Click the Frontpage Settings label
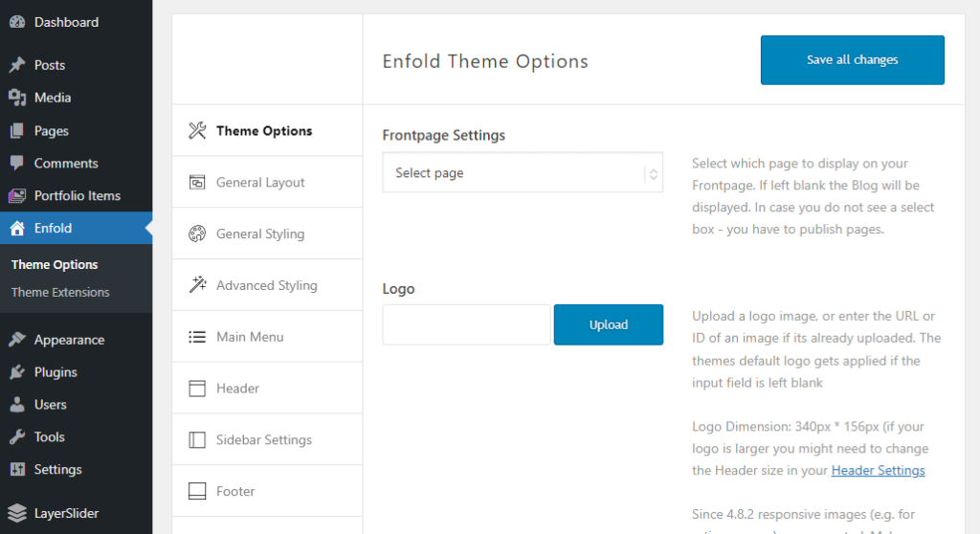The width and height of the screenshot is (980, 534). click(444, 135)
